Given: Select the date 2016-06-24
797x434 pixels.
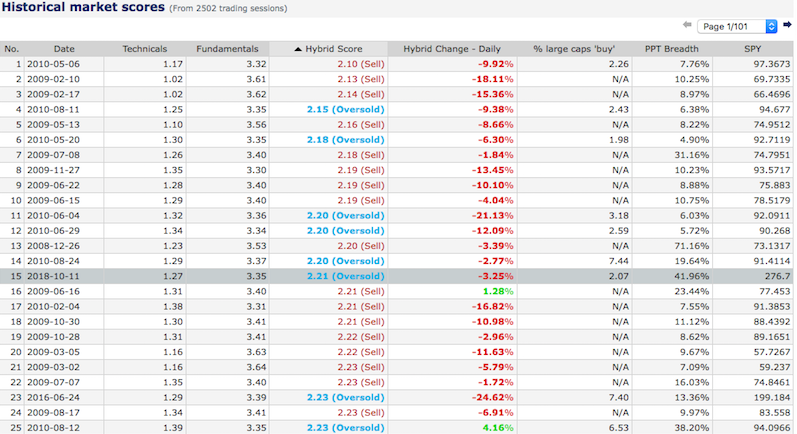Looking at the screenshot, I should (53, 397).
